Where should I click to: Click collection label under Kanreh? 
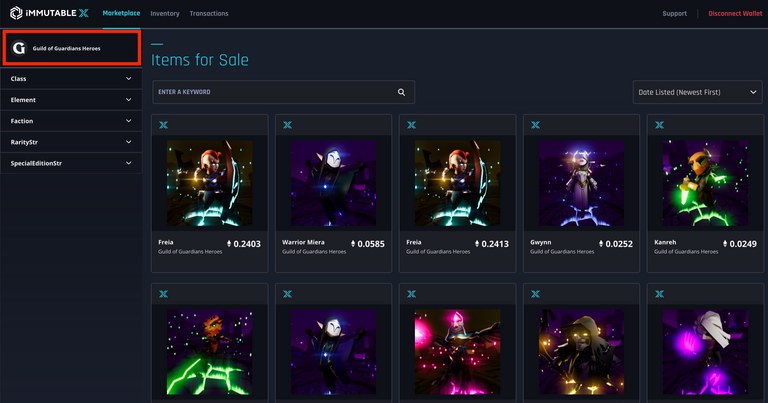coord(686,252)
